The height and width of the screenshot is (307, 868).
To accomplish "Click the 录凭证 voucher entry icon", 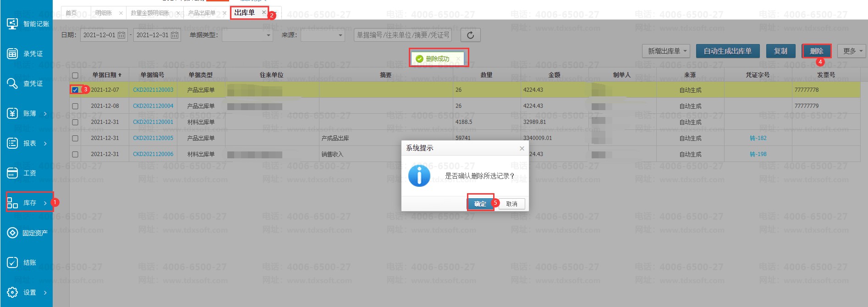I will click(12, 54).
